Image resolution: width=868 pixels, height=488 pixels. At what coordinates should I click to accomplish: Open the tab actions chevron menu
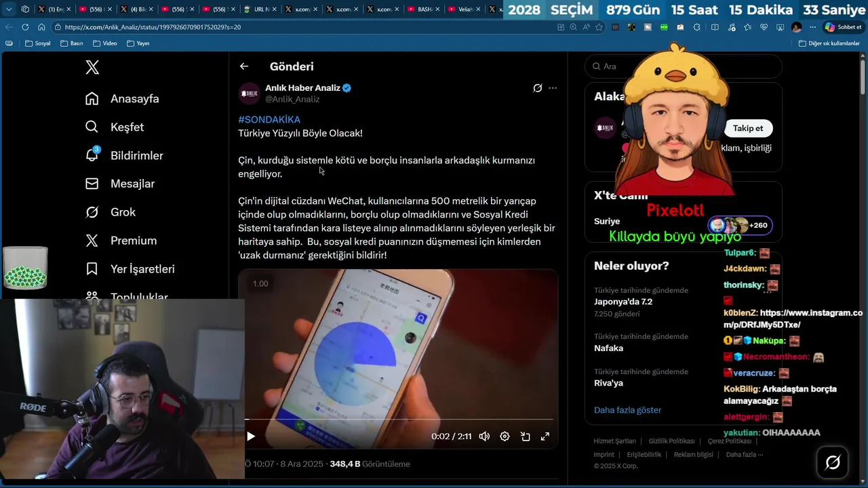pos(9,9)
